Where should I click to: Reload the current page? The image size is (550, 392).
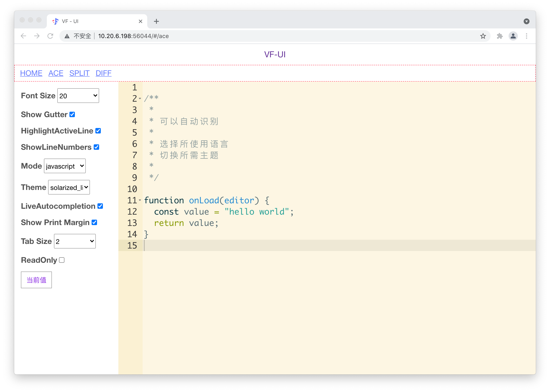[50, 36]
